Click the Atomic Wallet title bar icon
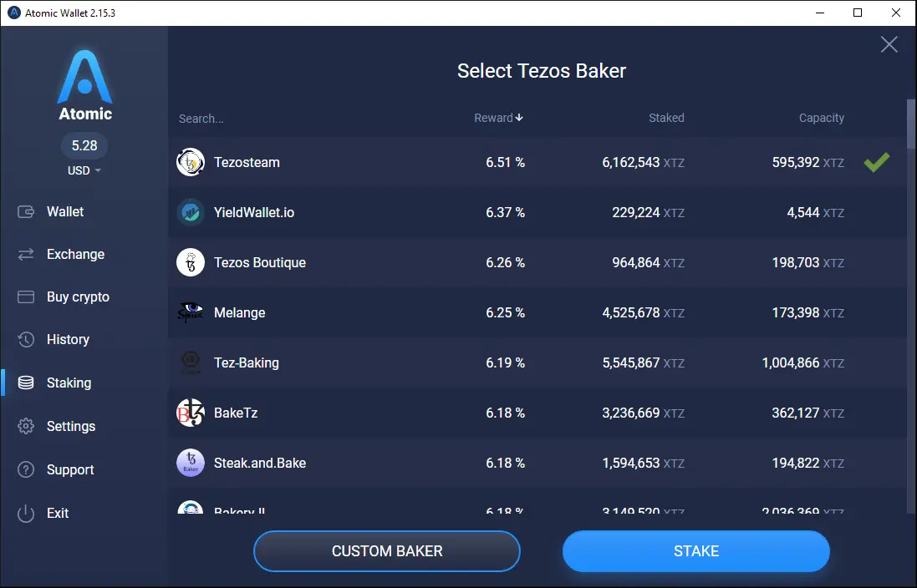This screenshot has width=917, height=588. 13,13
